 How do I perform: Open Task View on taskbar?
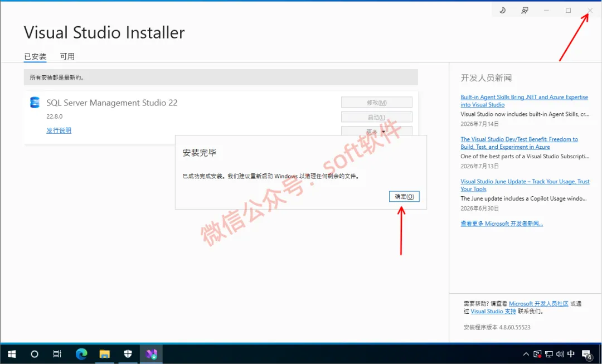[x=57, y=354]
